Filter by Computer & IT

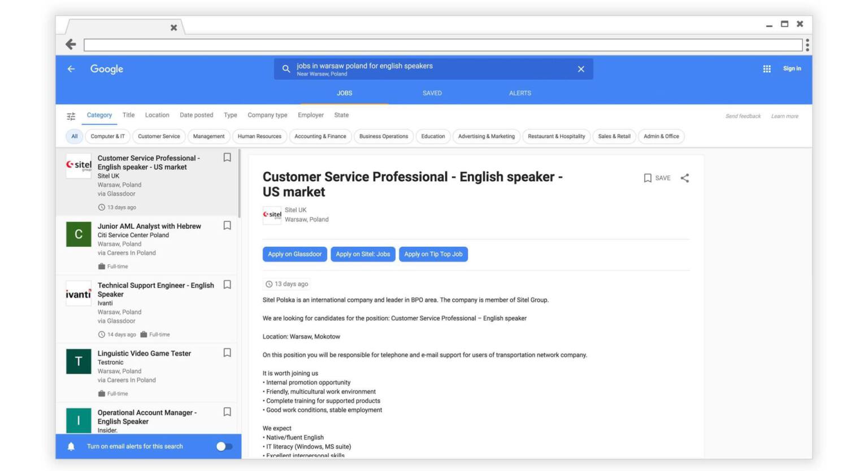point(108,136)
